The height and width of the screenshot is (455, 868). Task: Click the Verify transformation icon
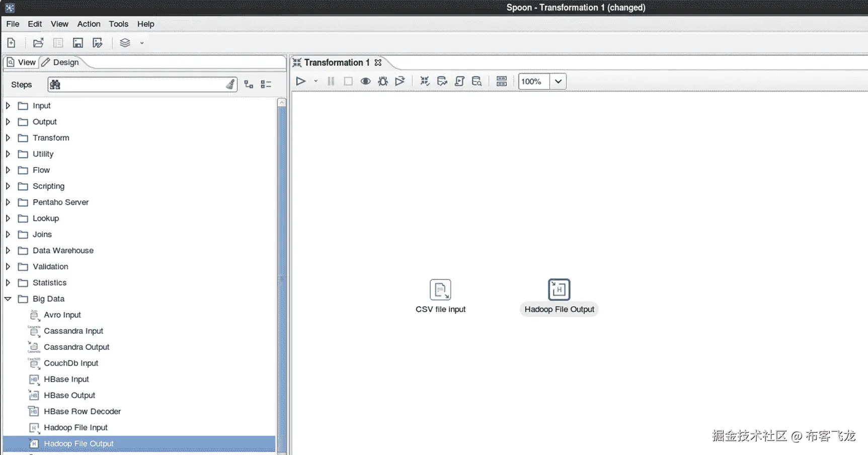pos(425,81)
